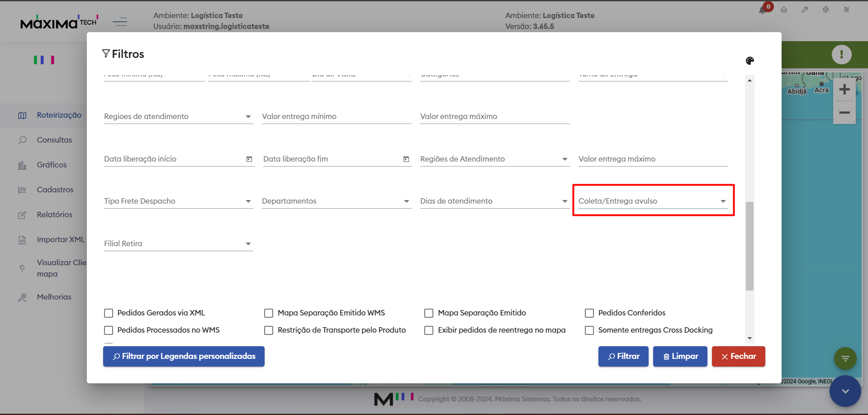Click the Relatórios edit icon
Screen dimensions: 868x415
point(22,215)
